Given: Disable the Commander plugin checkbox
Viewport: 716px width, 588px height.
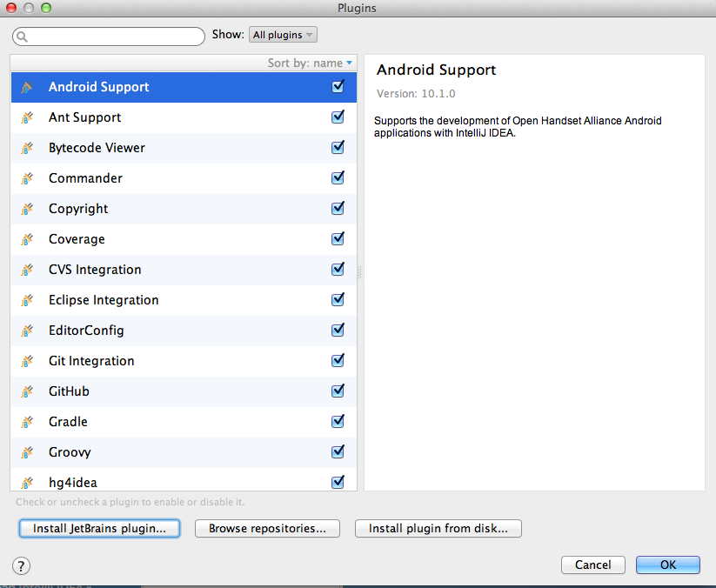Looking at the screenshot, I should click(338, 178).
